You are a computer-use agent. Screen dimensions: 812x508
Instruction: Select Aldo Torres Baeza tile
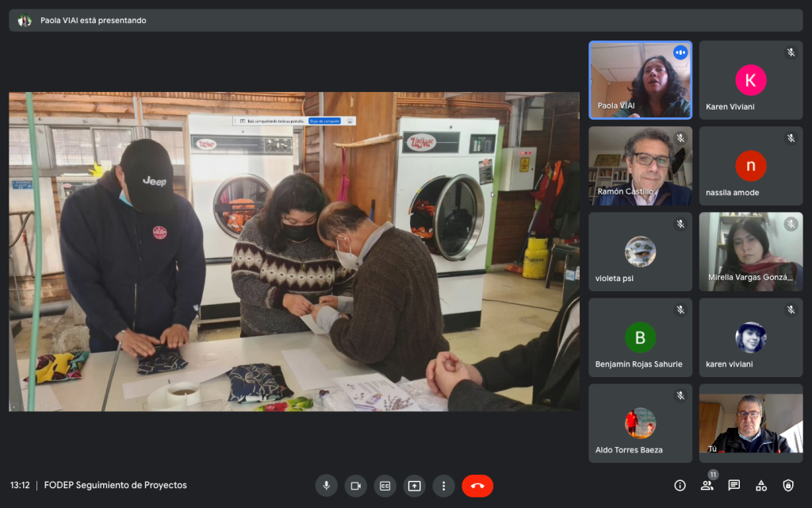point(640,423)
